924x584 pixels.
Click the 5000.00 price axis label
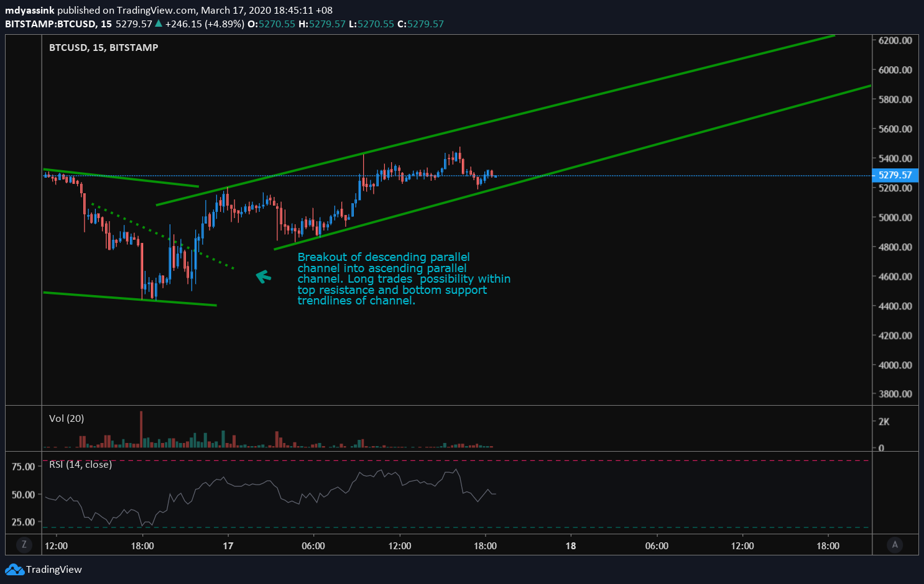click(895, 217)
